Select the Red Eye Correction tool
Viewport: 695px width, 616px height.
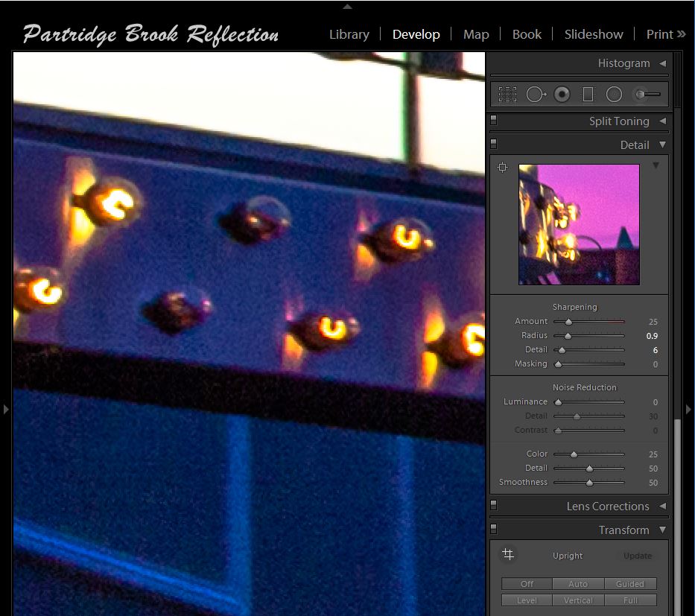[x=561, y=94]
